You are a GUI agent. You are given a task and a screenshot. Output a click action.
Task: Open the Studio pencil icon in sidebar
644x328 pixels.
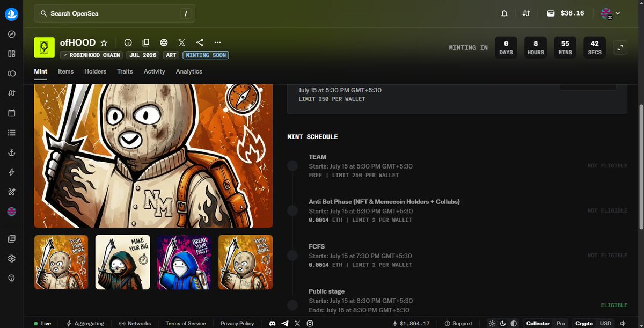pos(11,192)
